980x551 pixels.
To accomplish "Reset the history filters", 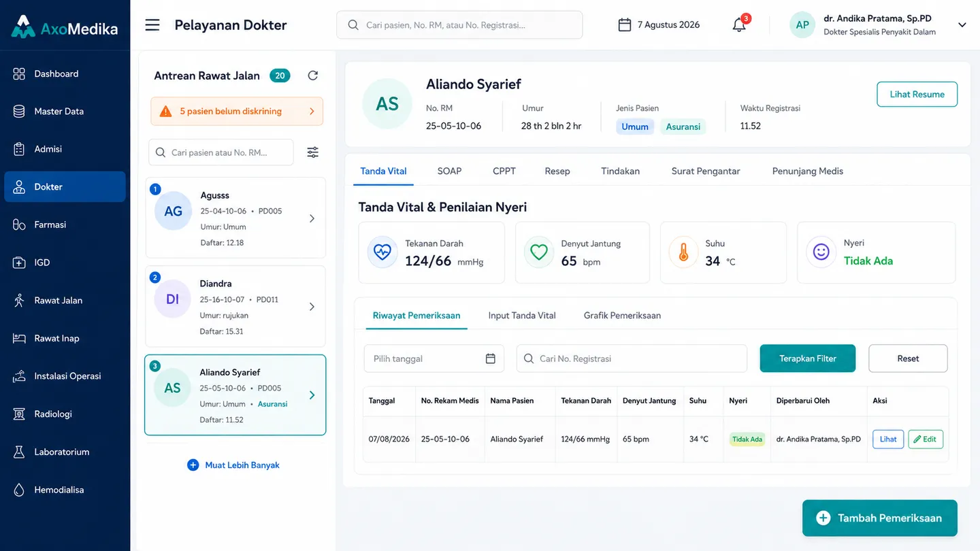I will pos(908,358).
